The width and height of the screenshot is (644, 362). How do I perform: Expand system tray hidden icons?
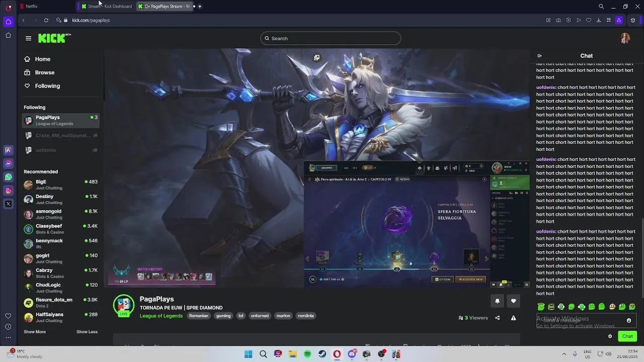coord(563,354)
